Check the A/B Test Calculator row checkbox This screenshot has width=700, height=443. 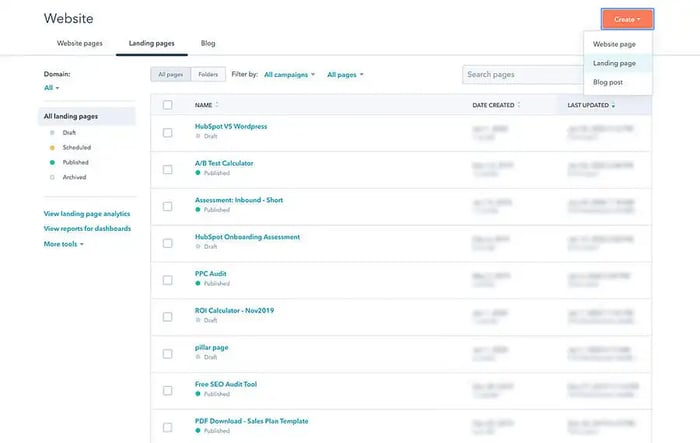tap(167, 170)
